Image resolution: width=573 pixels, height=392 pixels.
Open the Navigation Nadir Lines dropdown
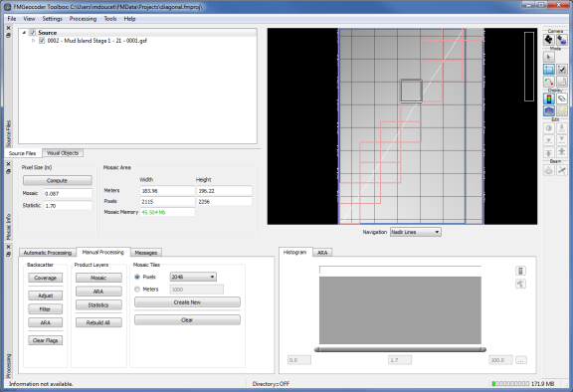coord(416,232)
